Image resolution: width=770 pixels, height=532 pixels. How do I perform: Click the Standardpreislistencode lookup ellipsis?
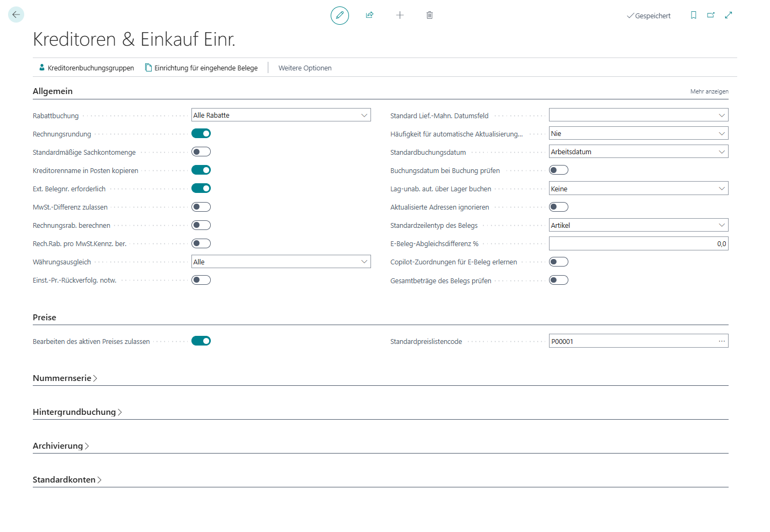tap(722, 341)
